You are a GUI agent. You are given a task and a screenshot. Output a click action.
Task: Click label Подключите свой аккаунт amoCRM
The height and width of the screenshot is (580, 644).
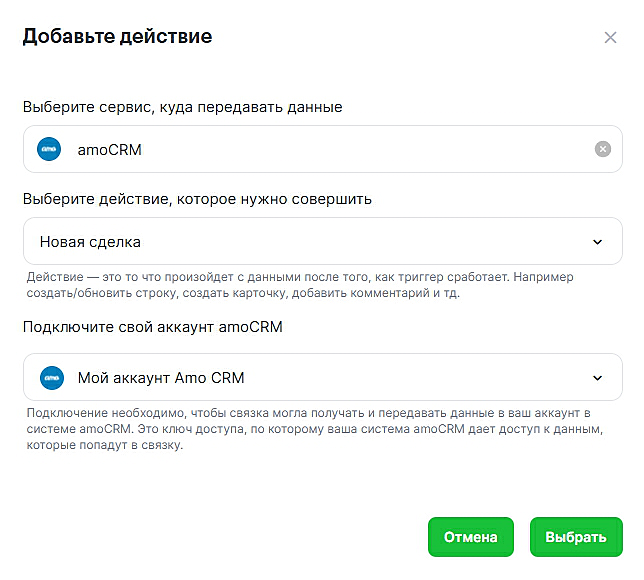pyautogui.click(x=152, y=328)
